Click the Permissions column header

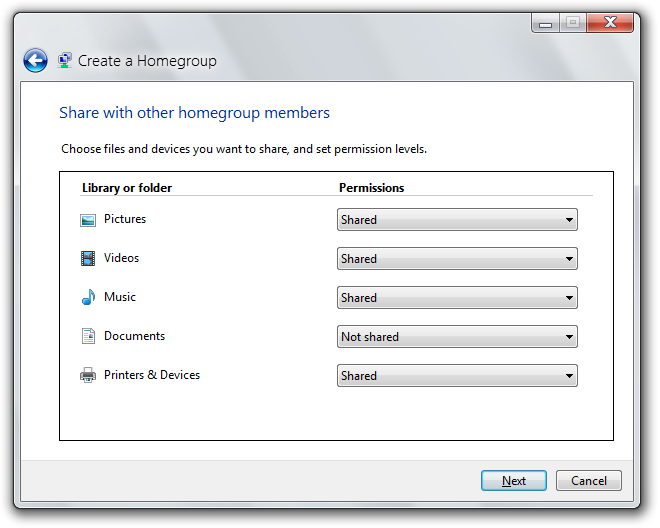[x=372, y=188]
